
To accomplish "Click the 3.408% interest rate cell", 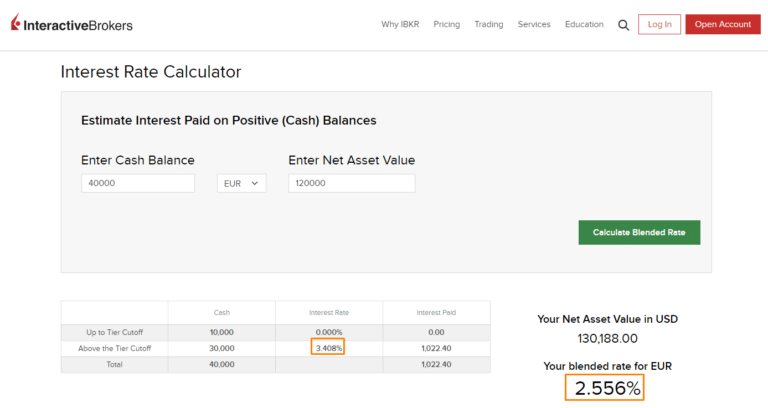I will click(328, 348).
